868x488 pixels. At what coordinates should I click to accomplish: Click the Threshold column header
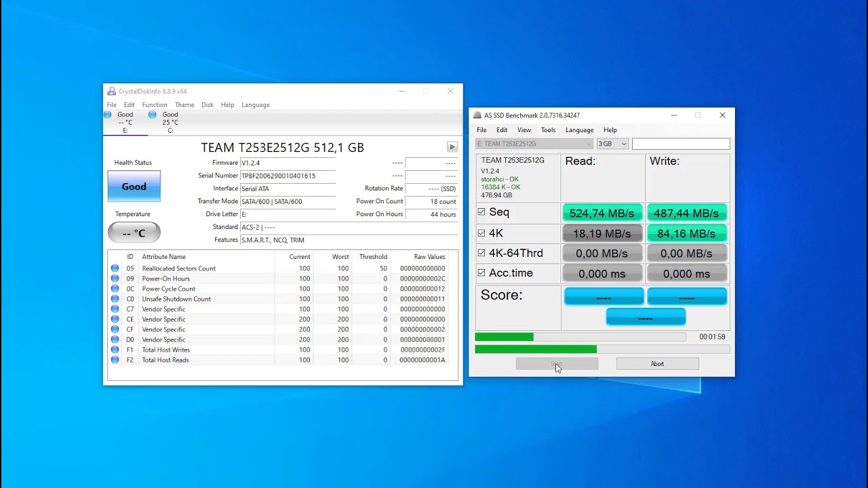point(374,257)
